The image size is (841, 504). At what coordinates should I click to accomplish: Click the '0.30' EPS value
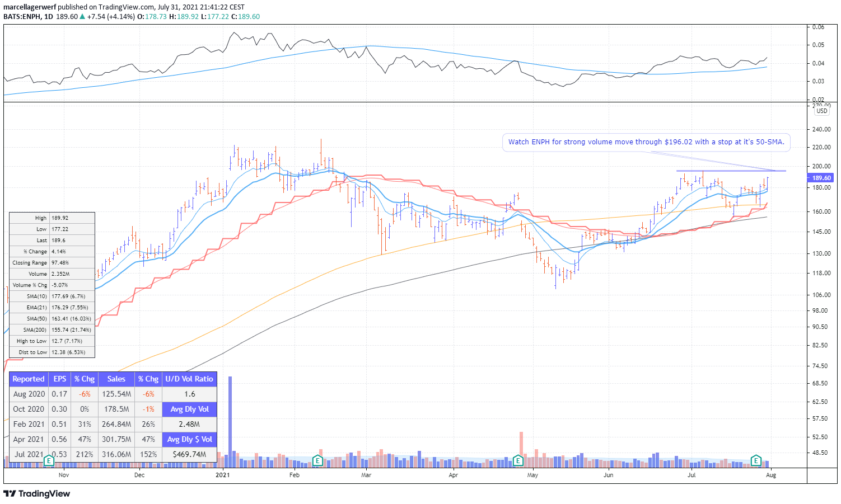pyautogui.click(x=60, y=409)
